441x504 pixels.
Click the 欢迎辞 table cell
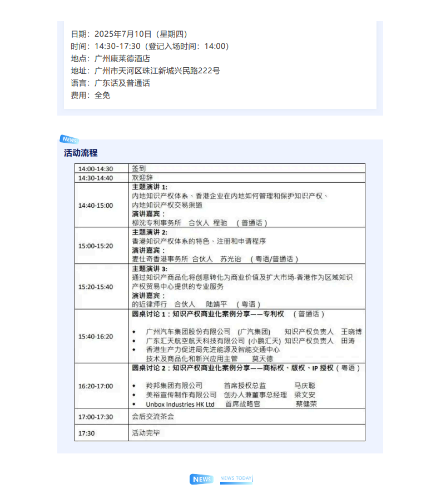point(247,178)
